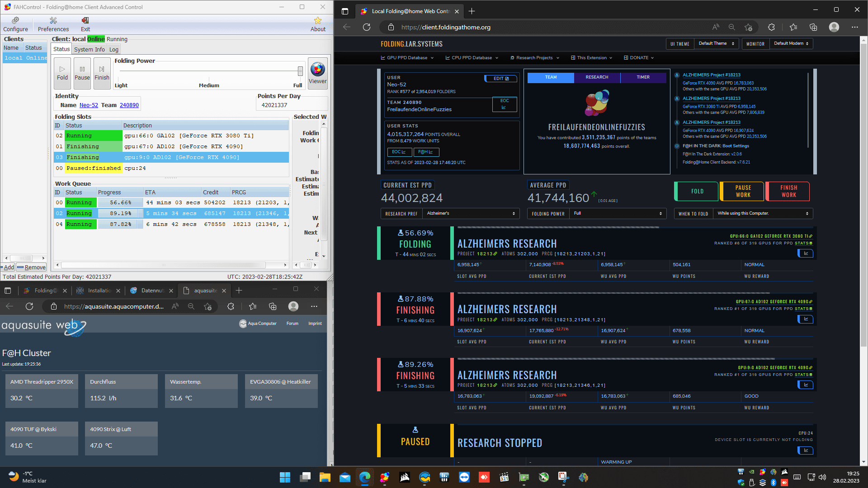The image size is (868, 488).
Task: Open the When To Fold dropdown
Action: (763, 213)
